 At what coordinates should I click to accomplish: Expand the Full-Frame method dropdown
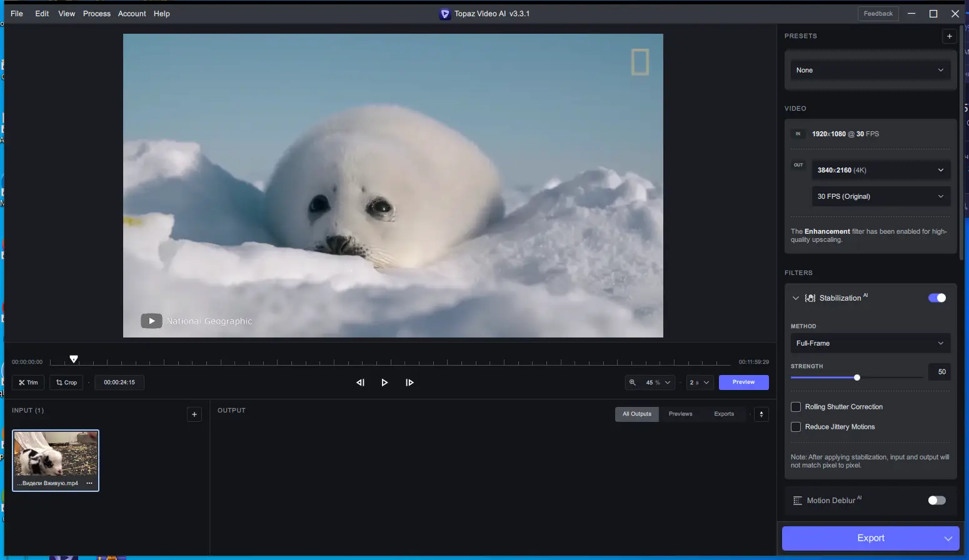(870, 343)
